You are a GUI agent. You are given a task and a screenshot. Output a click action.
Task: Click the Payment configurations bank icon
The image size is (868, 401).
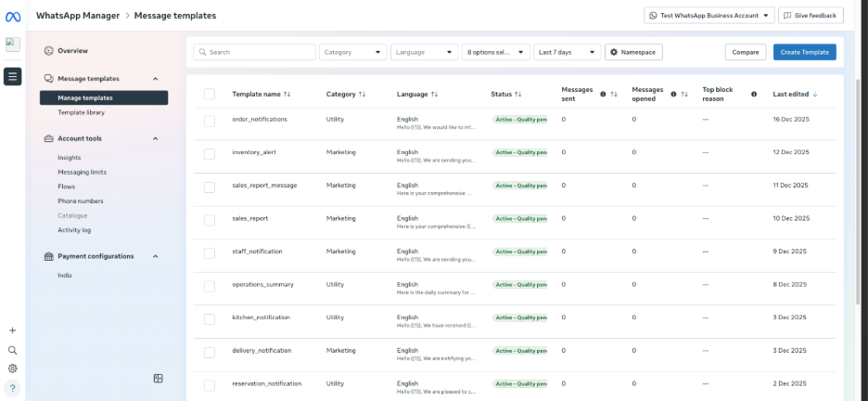point(49,256)
